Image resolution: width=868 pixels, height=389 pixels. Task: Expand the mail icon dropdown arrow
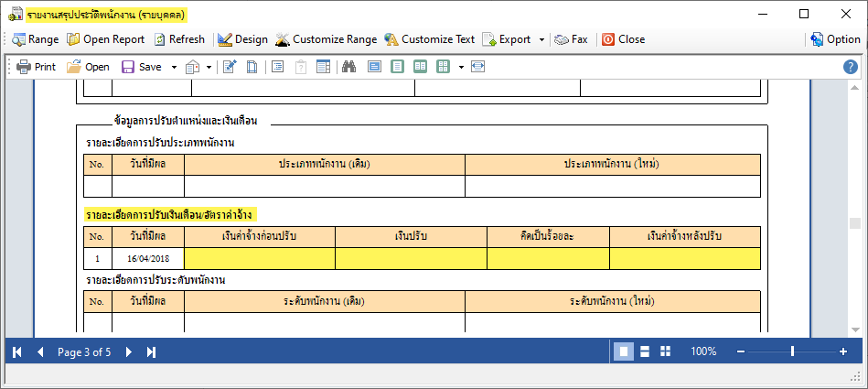pyautogui.click(x=209, y=68)
